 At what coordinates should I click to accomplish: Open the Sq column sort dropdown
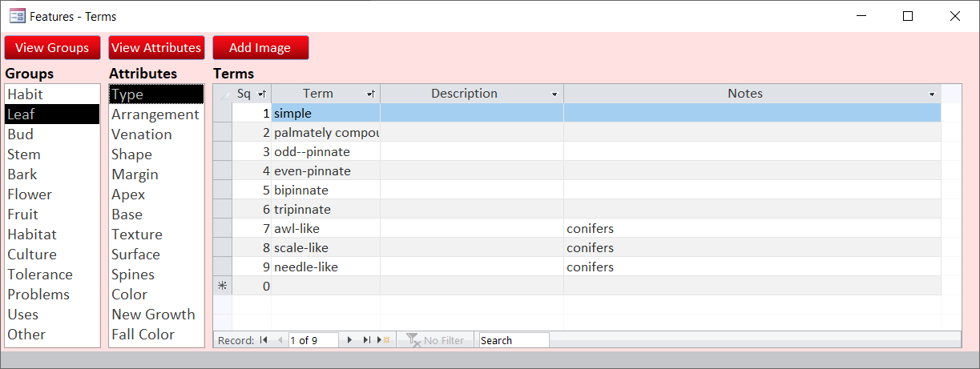point(262,94)
